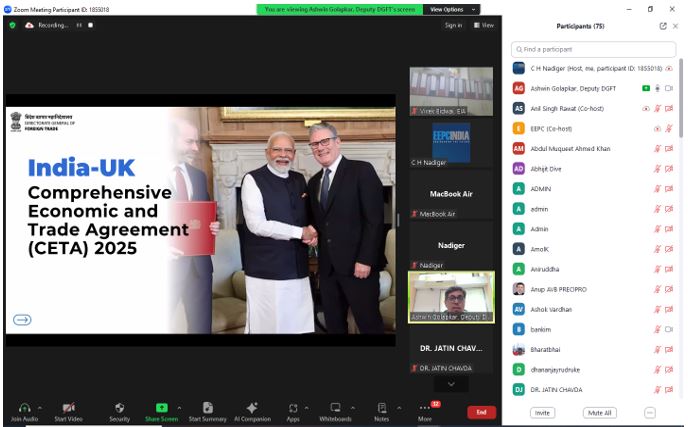Open the View Options dropdown

[452, 9]
